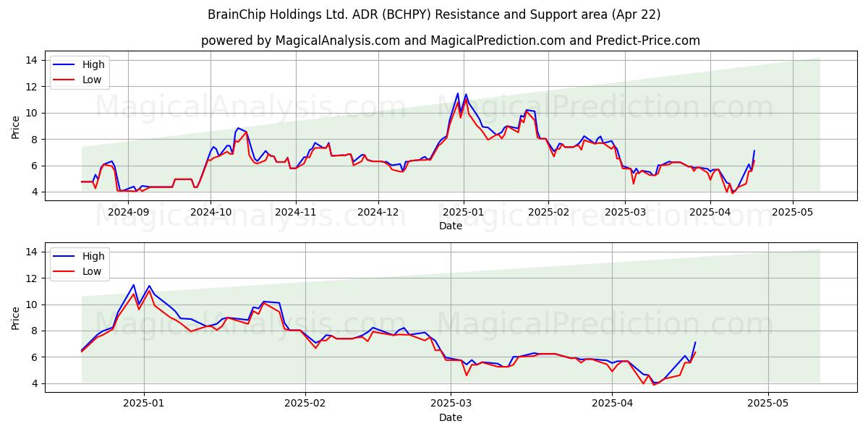Select the High legend entry in upper chart

(x=80, y=64)
